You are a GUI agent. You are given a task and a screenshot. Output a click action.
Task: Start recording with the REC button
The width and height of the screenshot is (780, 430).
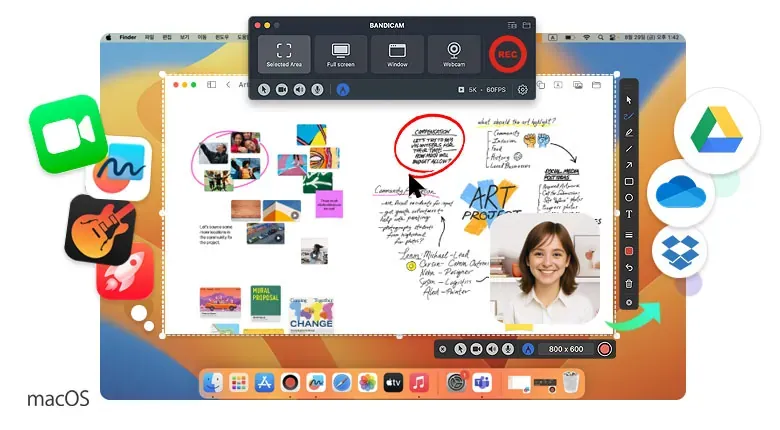click(507, 54)
